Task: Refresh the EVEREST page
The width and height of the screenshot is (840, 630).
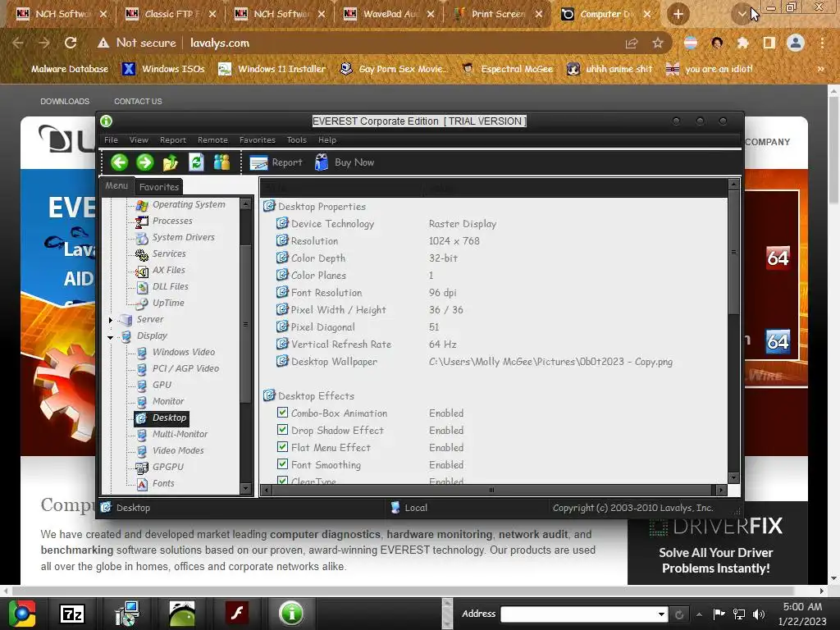Action: (196, 162)
